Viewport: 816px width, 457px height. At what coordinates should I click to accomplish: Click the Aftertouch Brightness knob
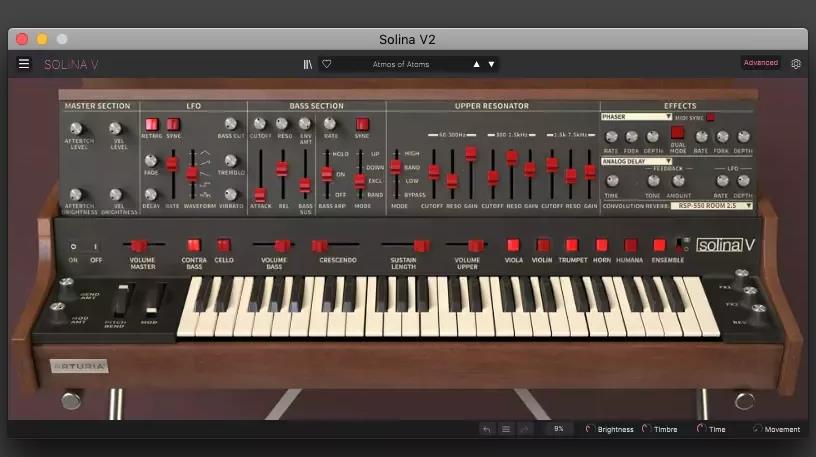pyautogui.click(x=76, y=194)
